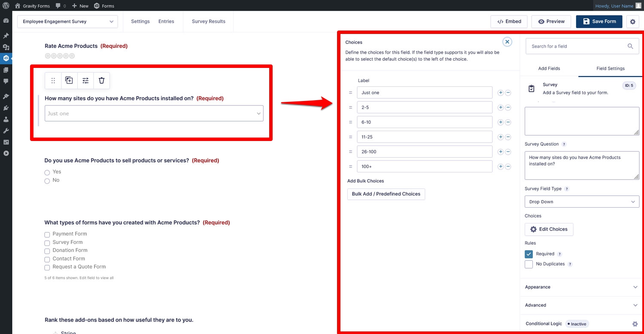
Task: Click Forms in the admin bar
Action: (x=104, y=6)
